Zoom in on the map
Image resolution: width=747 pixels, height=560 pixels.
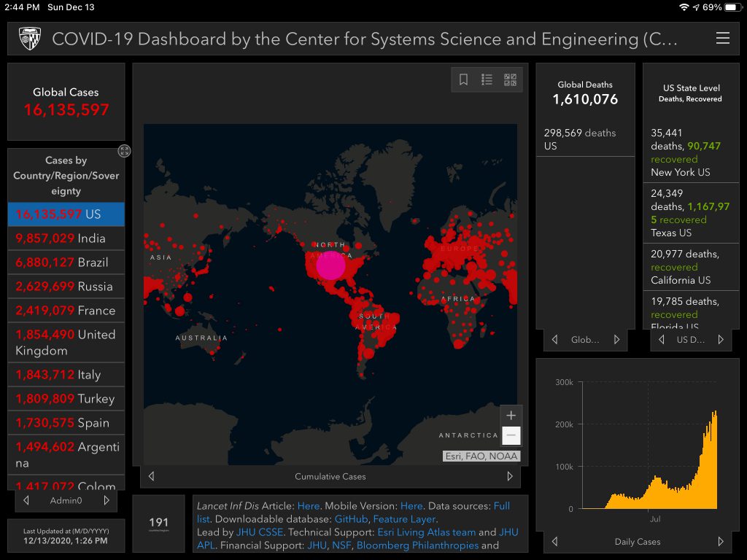pyautogui.click(x=511, y=415)
